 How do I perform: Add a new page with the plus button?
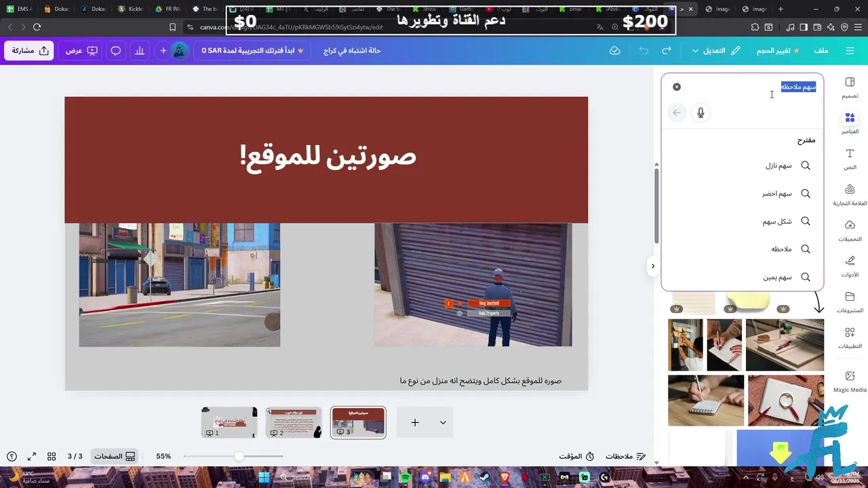coord(415,422)
